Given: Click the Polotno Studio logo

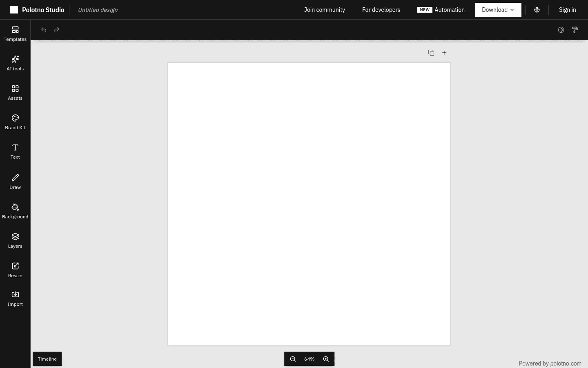Looking at the screenshot, I should [37, 10].
